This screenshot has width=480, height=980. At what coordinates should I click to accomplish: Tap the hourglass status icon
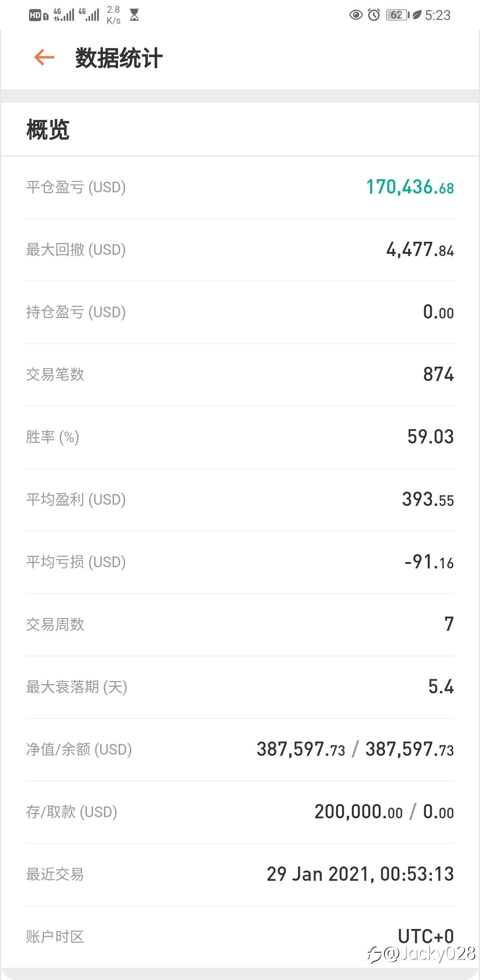pos(134,15)
